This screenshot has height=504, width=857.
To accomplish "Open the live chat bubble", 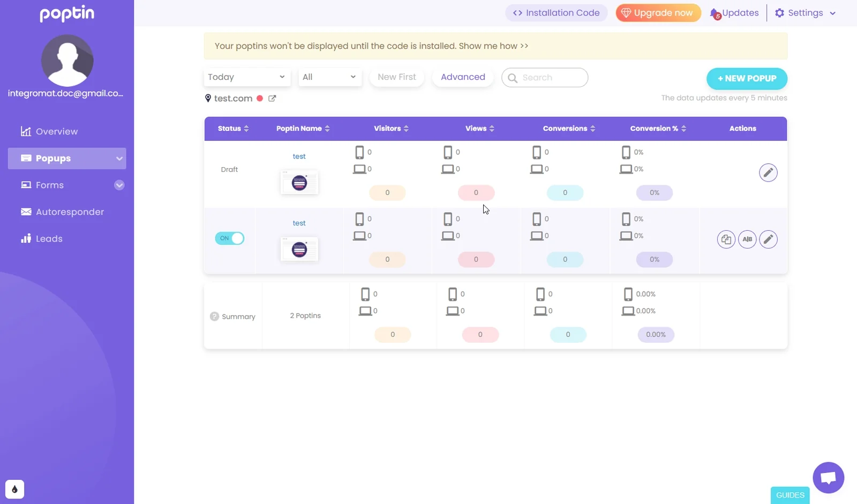I will 828,477.
